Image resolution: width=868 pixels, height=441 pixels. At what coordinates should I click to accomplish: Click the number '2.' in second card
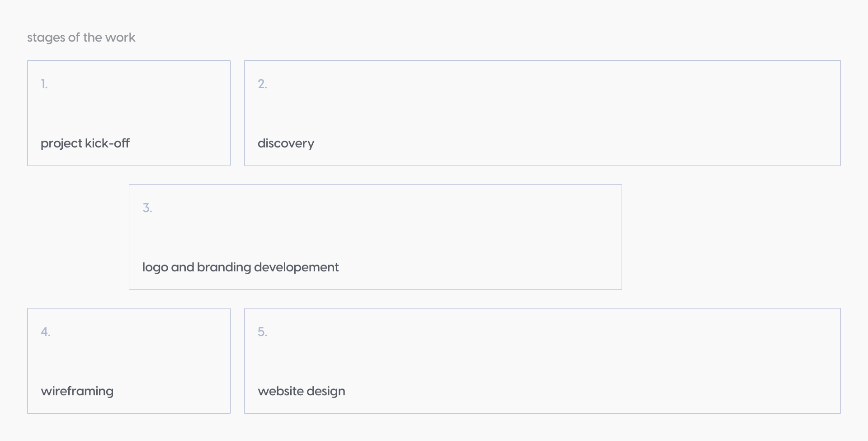tap(262, 84)
